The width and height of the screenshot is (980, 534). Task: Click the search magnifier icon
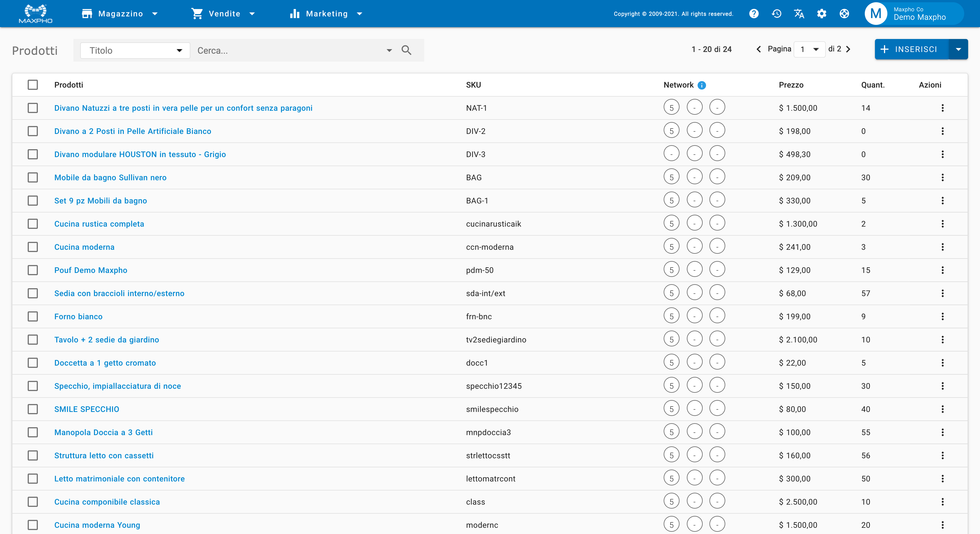coord(406,50)
